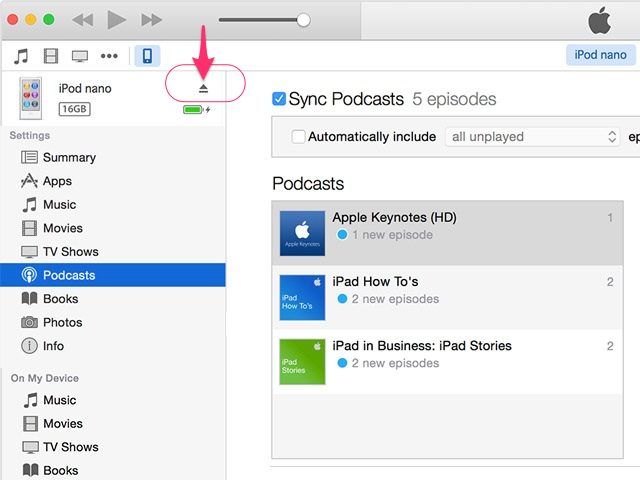
Task: Open the 'all unplayed' dropdown
Action: click(x=532, y=137)
